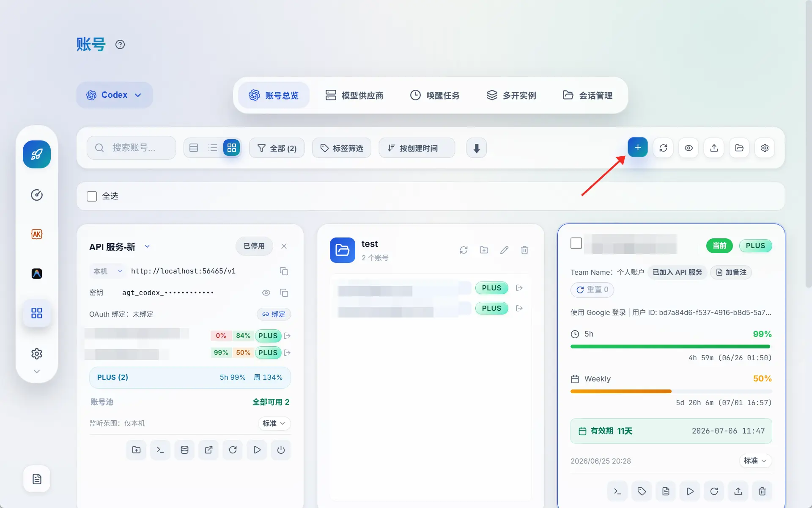
Task: Delete the test group with trash icon
Action: (x=525, y=250)
